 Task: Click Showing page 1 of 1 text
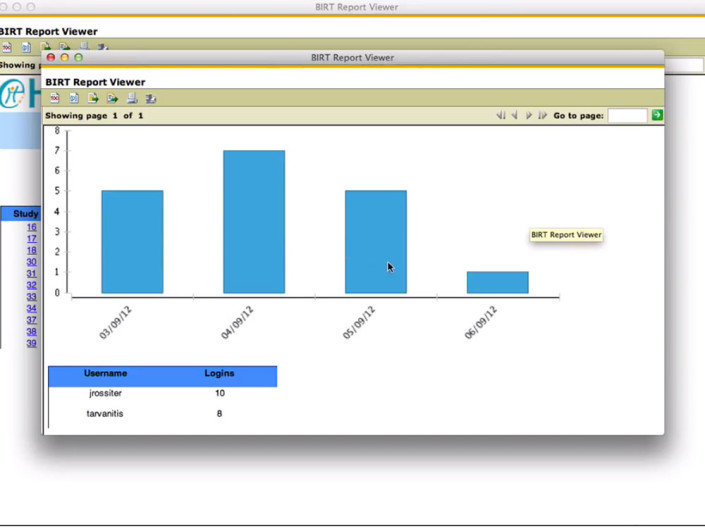tap(94, 116)
